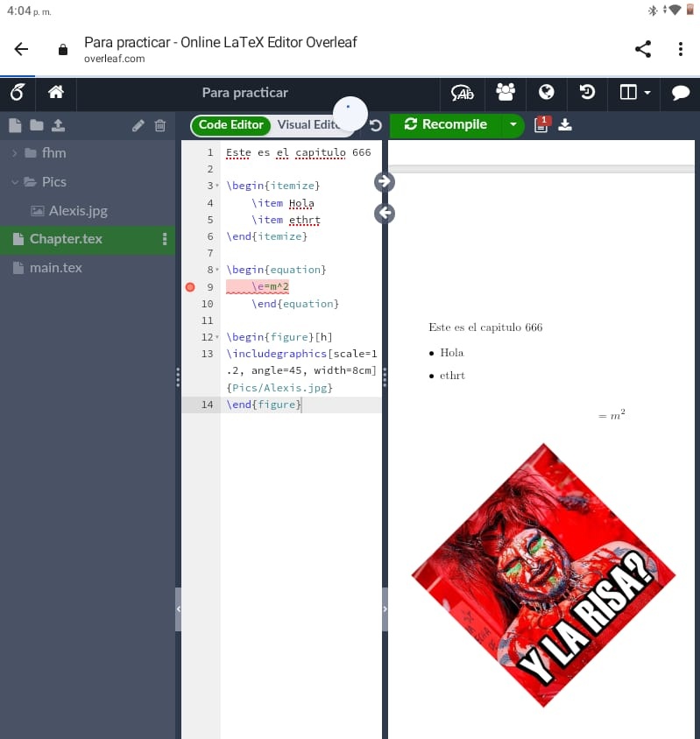The width and height of the screenshot is (700, 739).
Task: Tap the browser back arrow
Action: pos(21,49)
